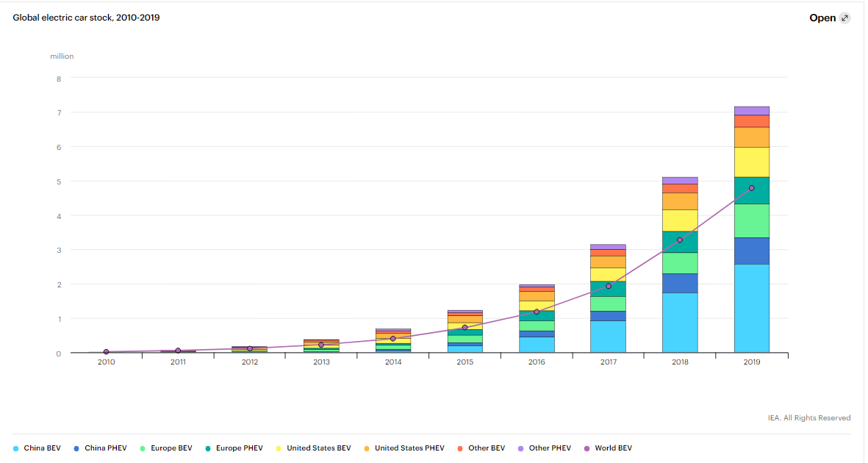This screenshot has width=868, height=463.
Task: Click the 2018 x-axis label
Action: tap(680, 362)
